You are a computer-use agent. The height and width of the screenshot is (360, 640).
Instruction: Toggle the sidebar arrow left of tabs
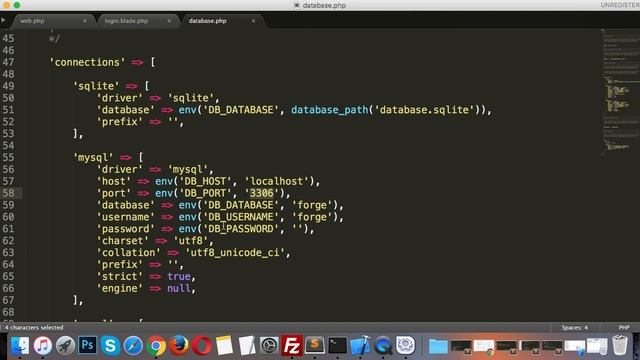tap(3, 20)
